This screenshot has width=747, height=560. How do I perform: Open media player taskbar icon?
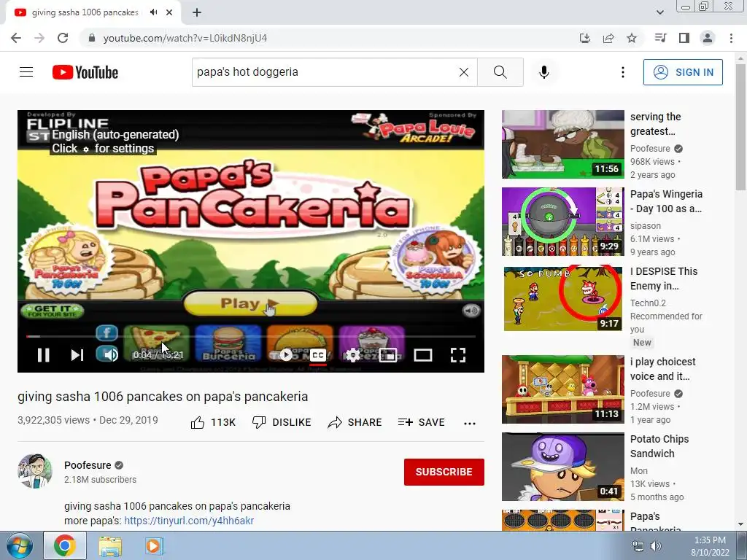153,545
